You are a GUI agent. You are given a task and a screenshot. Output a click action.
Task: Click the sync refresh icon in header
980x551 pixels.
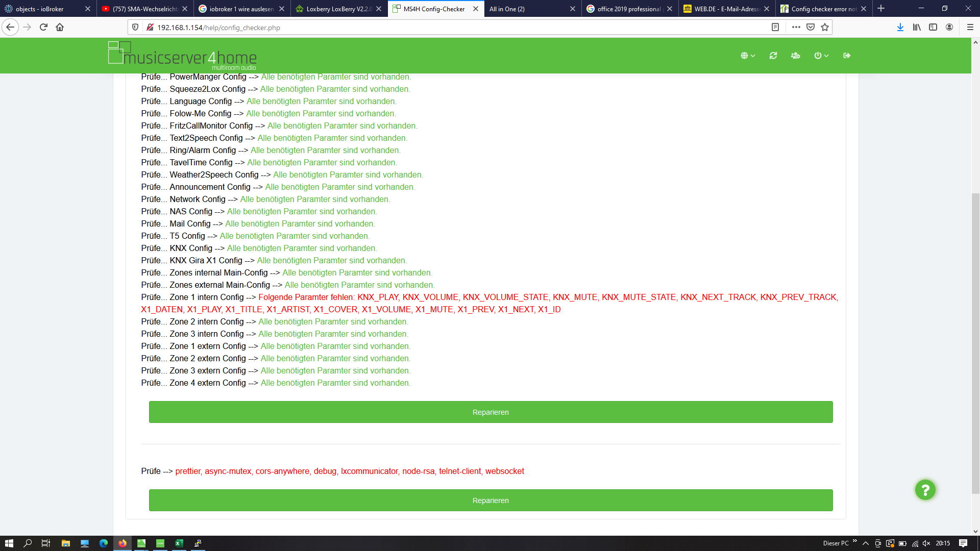point(773,56)
